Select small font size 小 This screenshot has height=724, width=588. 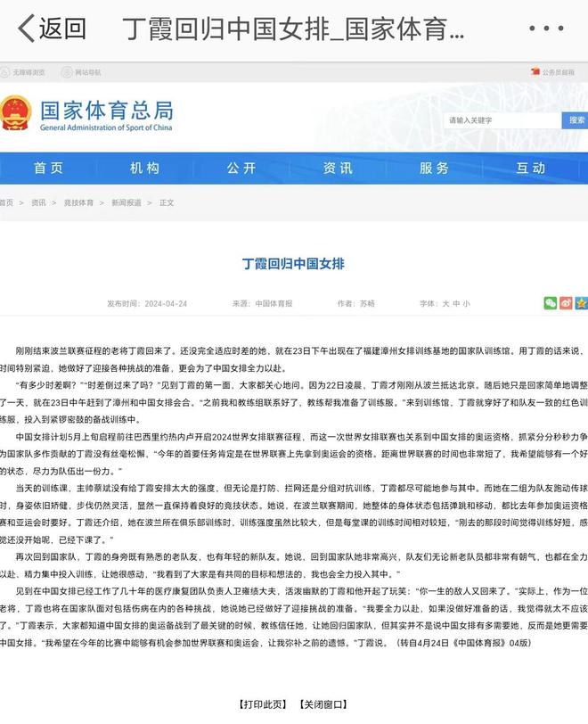pyautogui.click(x=467, y=304)
